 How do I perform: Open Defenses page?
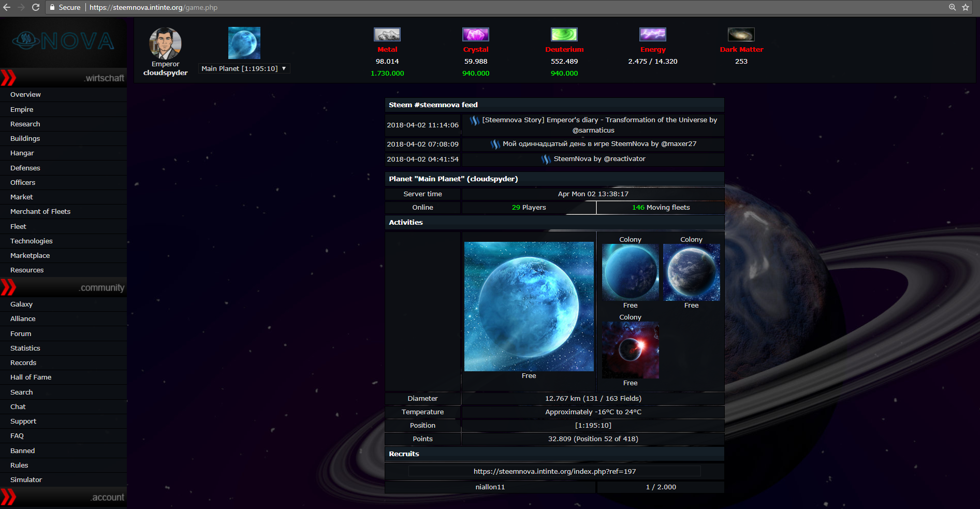click(25, 168)
